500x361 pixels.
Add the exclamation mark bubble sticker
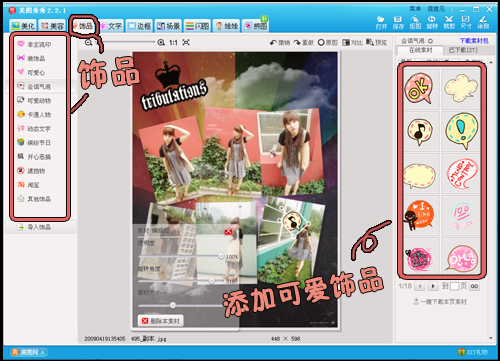coord(461,131)
